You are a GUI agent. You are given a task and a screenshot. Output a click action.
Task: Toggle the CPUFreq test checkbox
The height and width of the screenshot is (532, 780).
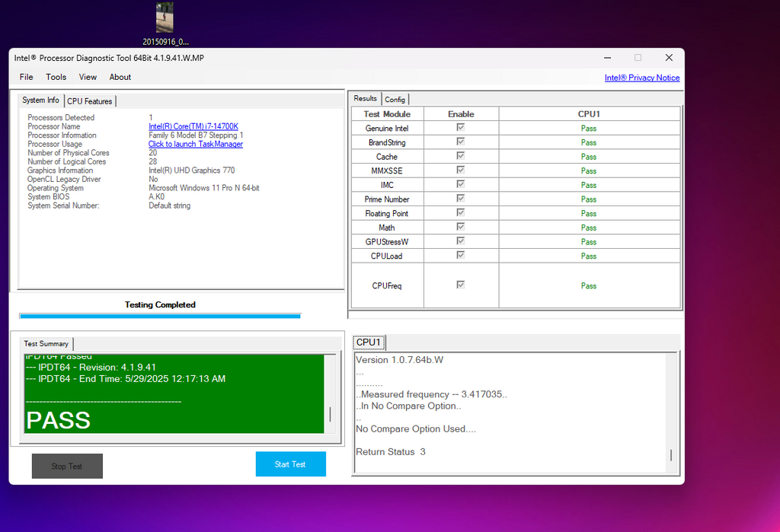tap(461, 285)
